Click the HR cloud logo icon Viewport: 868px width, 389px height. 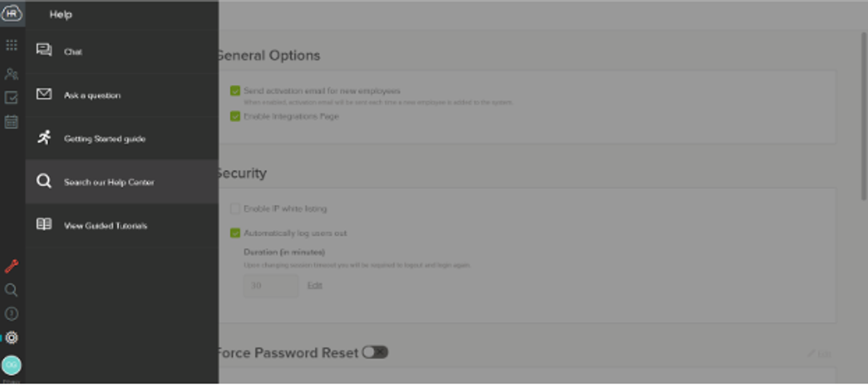(x=12, y=12)
